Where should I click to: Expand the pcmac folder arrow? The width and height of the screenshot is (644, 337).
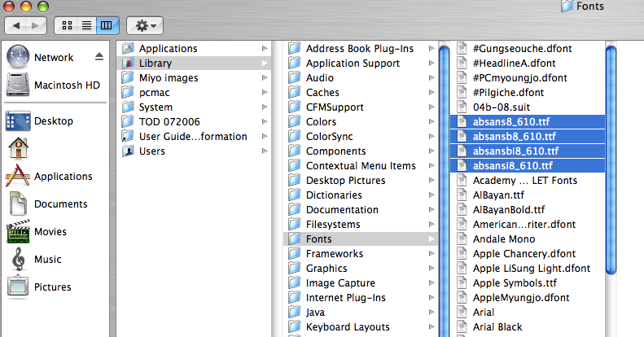(265, 92)
